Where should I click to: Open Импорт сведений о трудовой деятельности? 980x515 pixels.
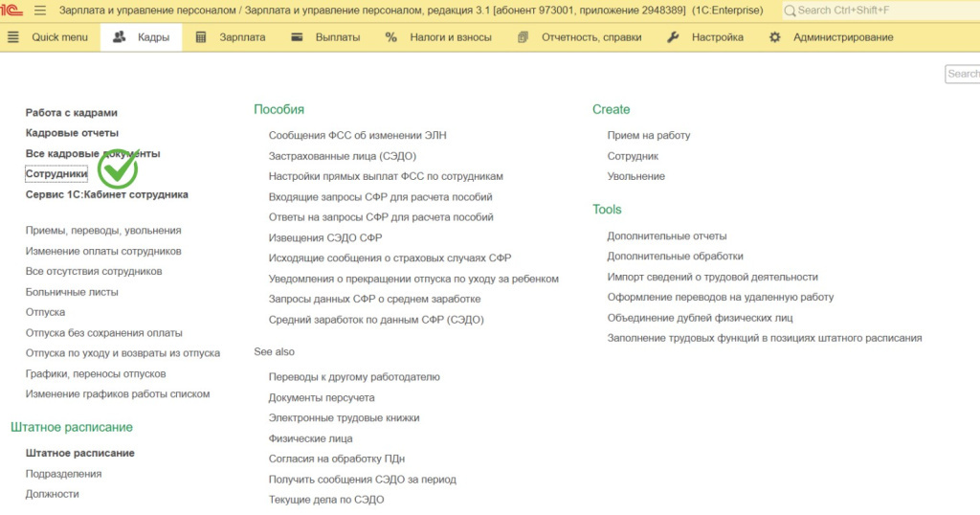(x=712, y=277)
